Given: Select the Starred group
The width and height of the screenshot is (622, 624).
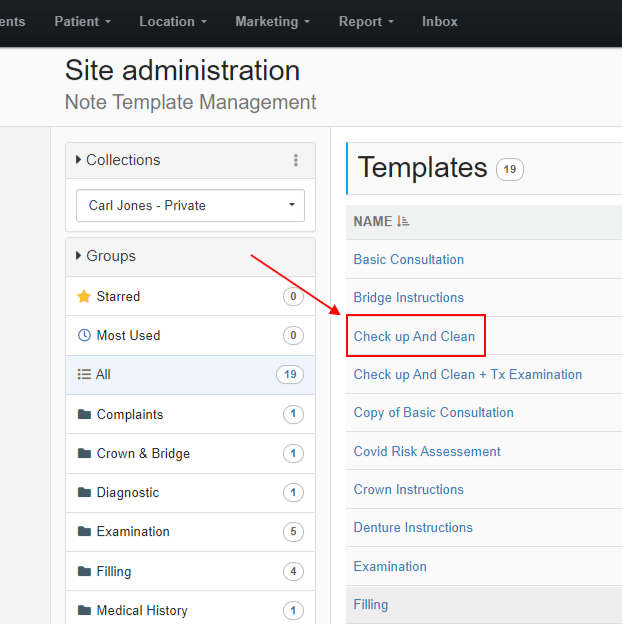Looking at the screenshot, I should click(190, 296).
